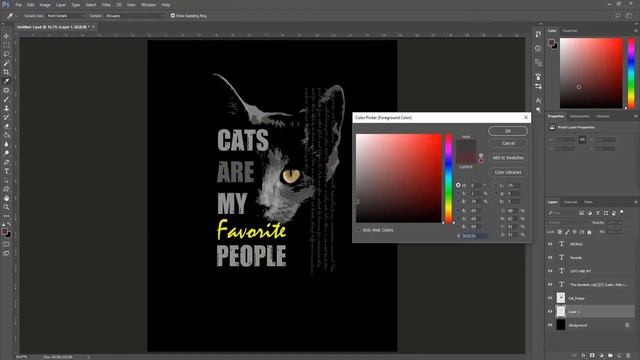Hide the PEOPLE text layer
The image size is (640, 360).
coord(550,244)
